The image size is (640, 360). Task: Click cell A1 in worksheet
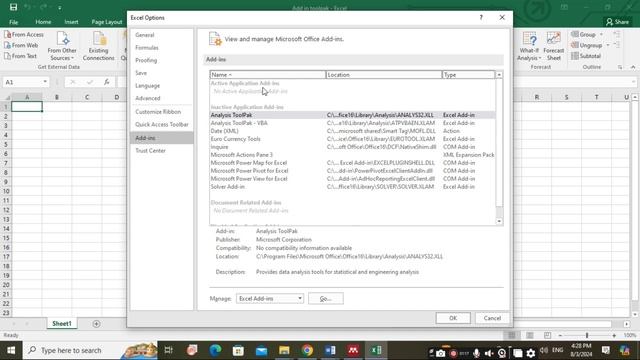coord(27,107)
